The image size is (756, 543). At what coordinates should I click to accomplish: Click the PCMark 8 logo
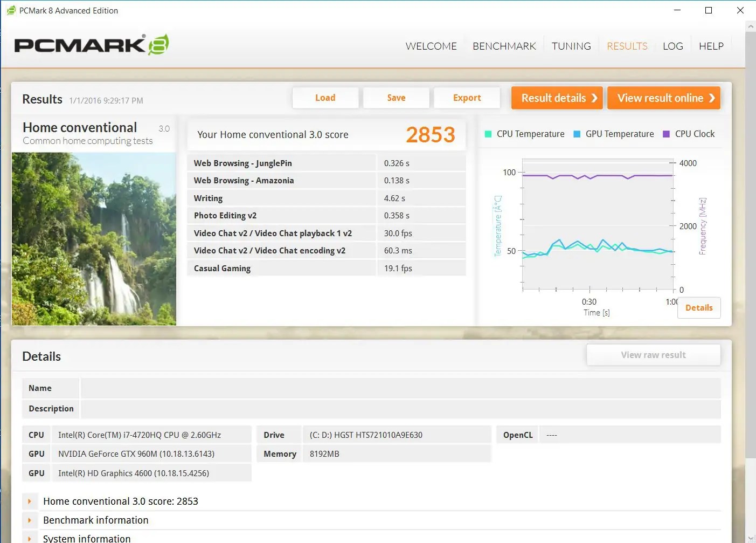tap(92, 45)
